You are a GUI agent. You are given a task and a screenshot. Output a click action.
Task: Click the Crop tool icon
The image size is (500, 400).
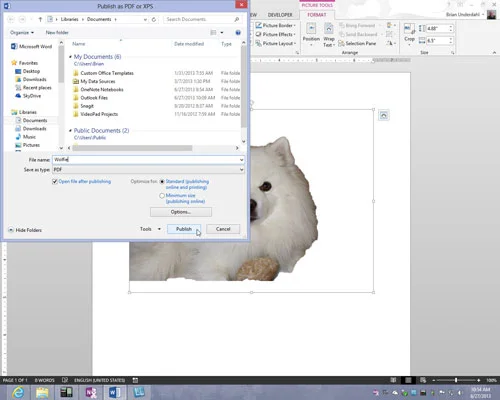tap(409, 29)
